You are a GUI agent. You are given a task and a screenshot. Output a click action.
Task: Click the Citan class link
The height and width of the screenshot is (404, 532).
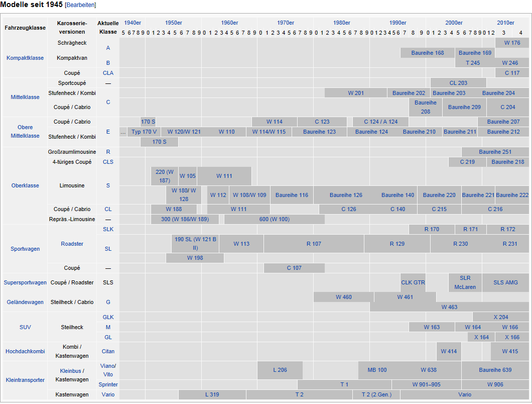(108, 351)
